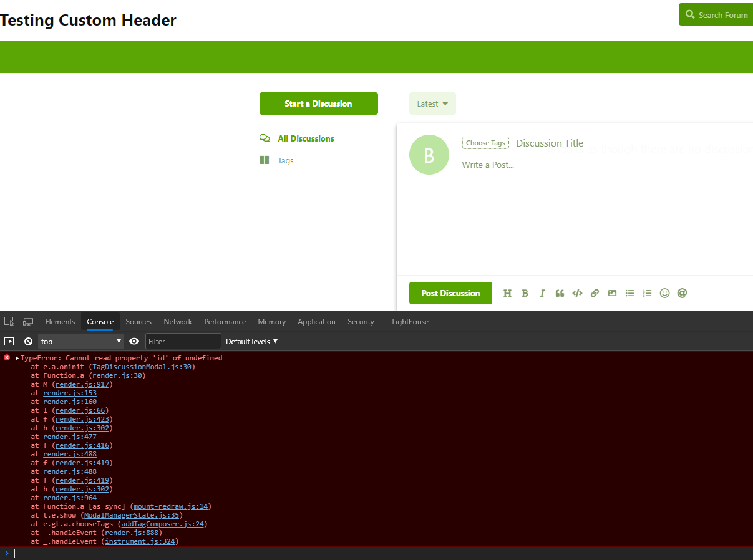753x560 pixels.
Task: Insert a hyperlink using the link icon
Action: pyautogui.click(x=595, y=292)
